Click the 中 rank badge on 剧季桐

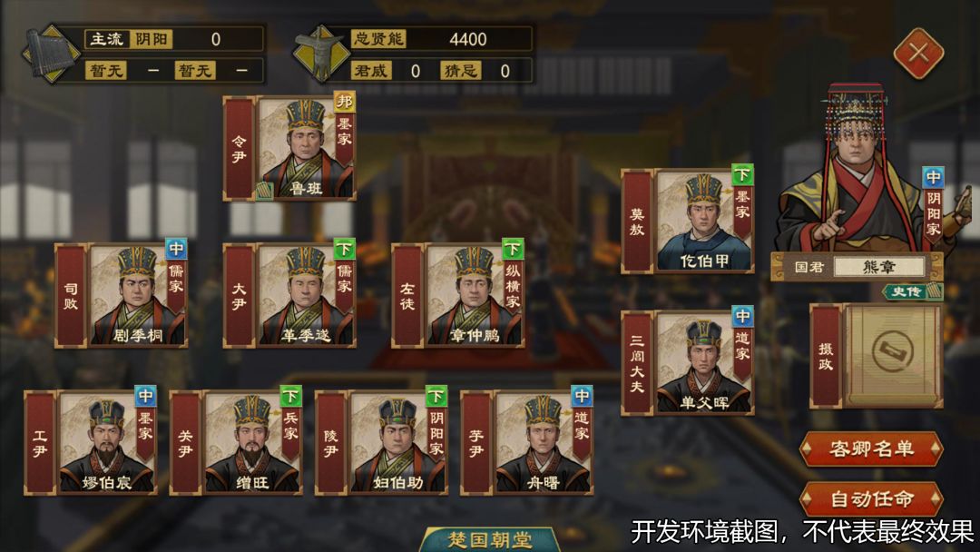point(176,249)
